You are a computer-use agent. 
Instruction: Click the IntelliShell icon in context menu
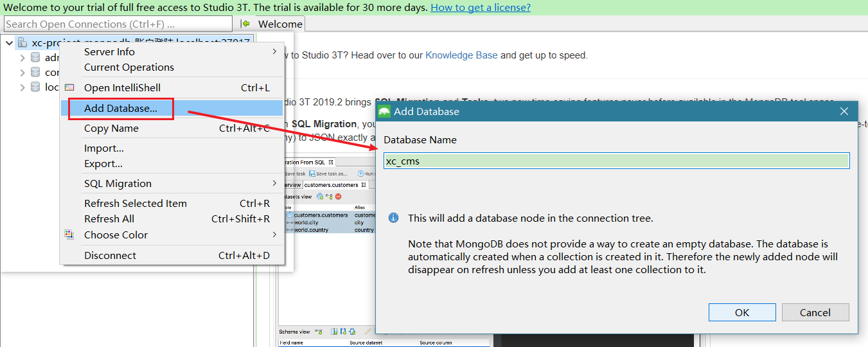point(69,87)
